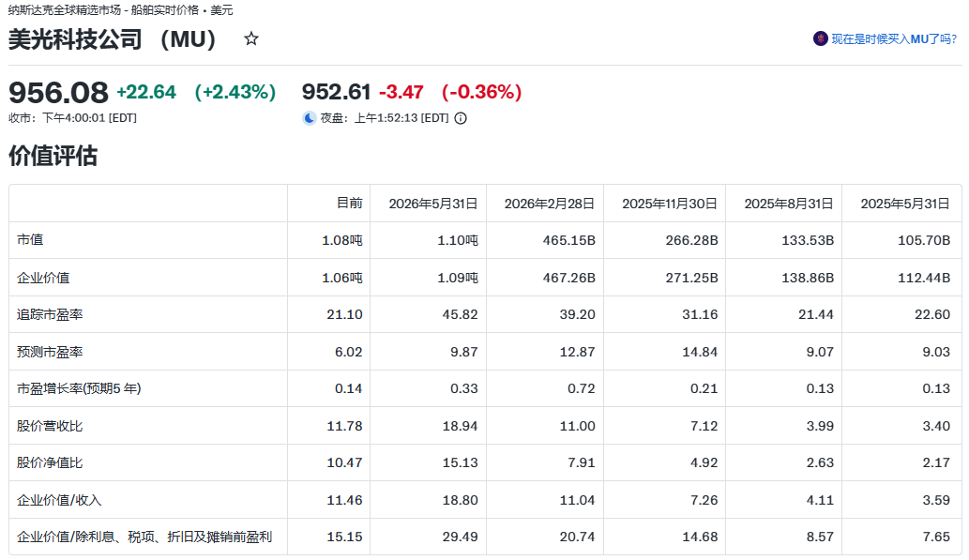Click forward P/E value 9.03
Screen dimensions: 969x560
[936, 352]
